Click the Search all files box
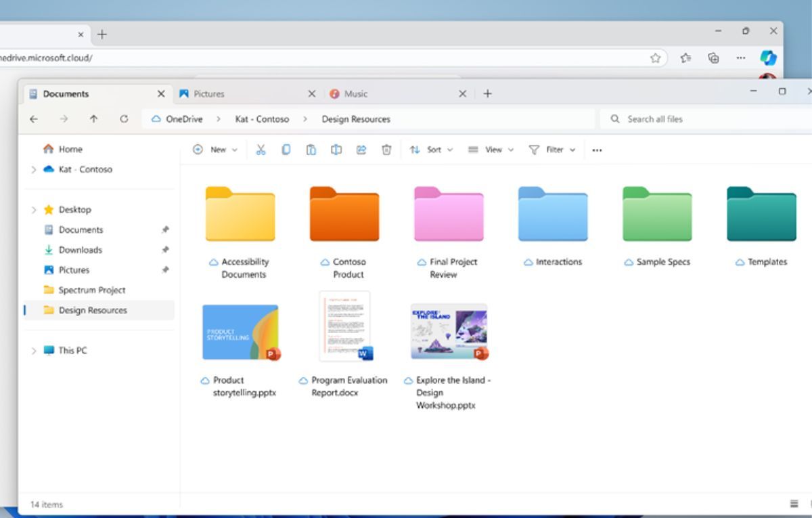Screen dimensions: 812x518 [704, 119]
